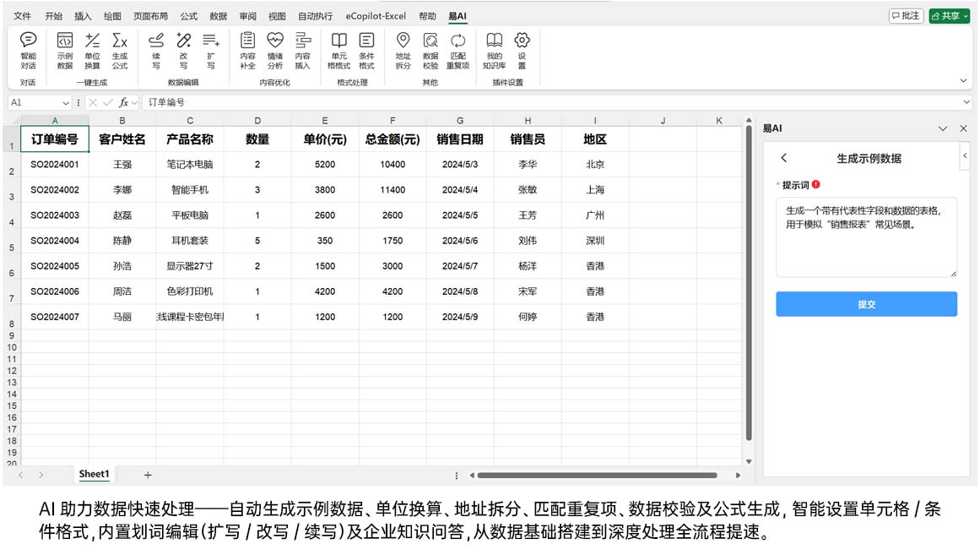Viewport: 980px width, 555px height.
Task: Expand the formula bar
Action: (x=966, y=102)
